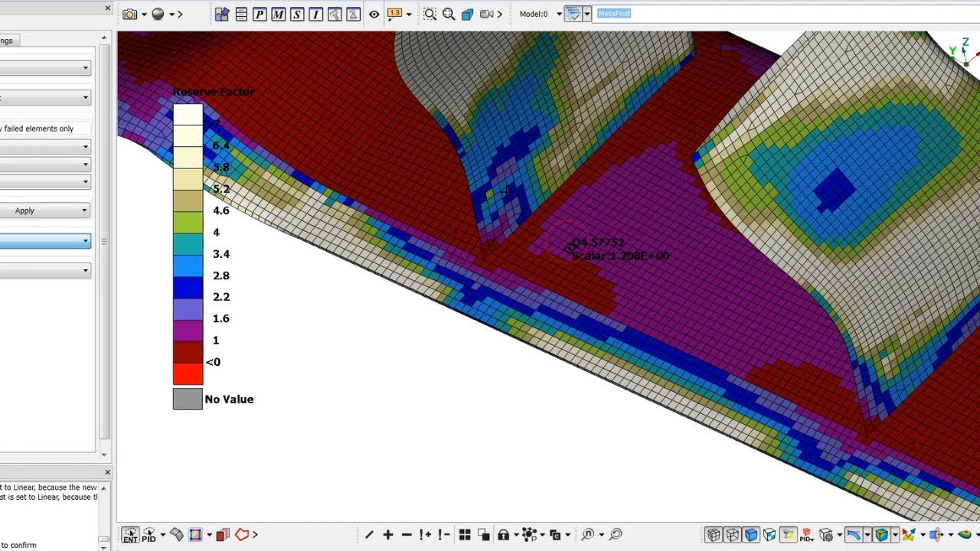Click the 1.3 annotation label icon
Viewport: 980px width, 551px height.
tap(394, 14)
